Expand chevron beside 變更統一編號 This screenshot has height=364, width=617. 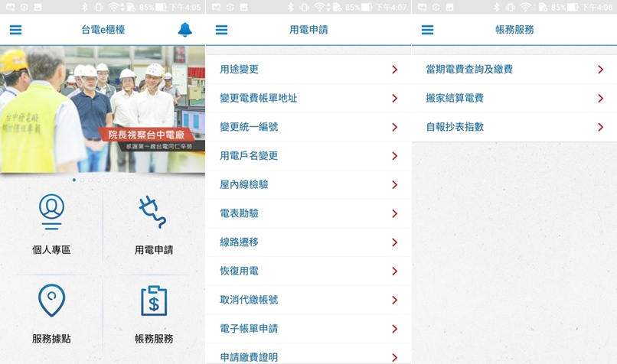395,127
